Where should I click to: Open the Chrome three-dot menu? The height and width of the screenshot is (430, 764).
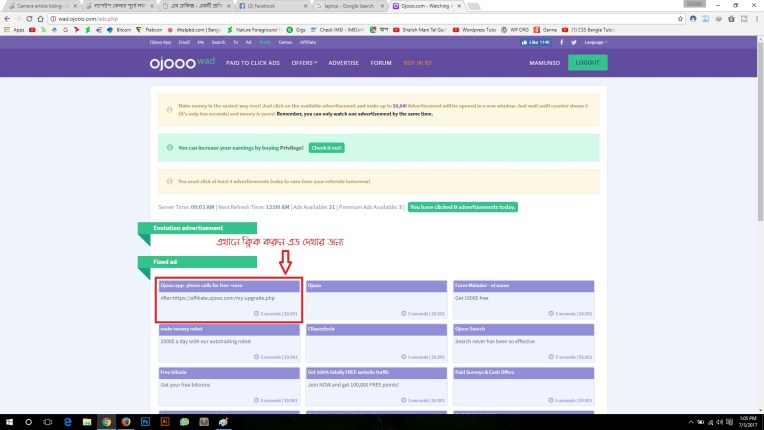pyautogui.click(x=756, y=18)
